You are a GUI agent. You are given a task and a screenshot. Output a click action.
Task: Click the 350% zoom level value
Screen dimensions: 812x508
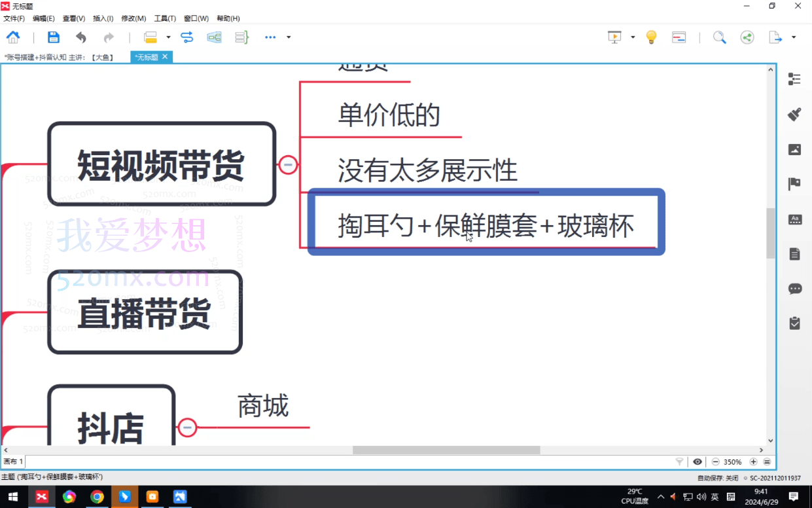tap(732, 462)
